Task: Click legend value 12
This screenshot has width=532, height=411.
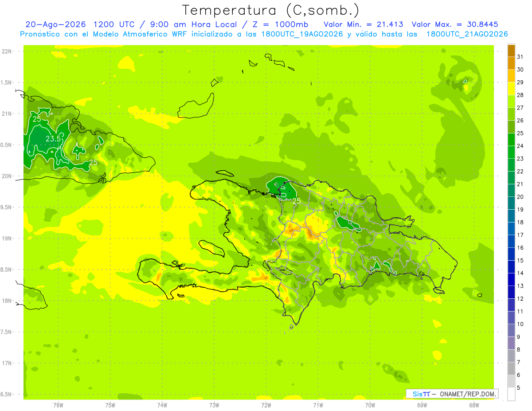Action: (520, 298)
